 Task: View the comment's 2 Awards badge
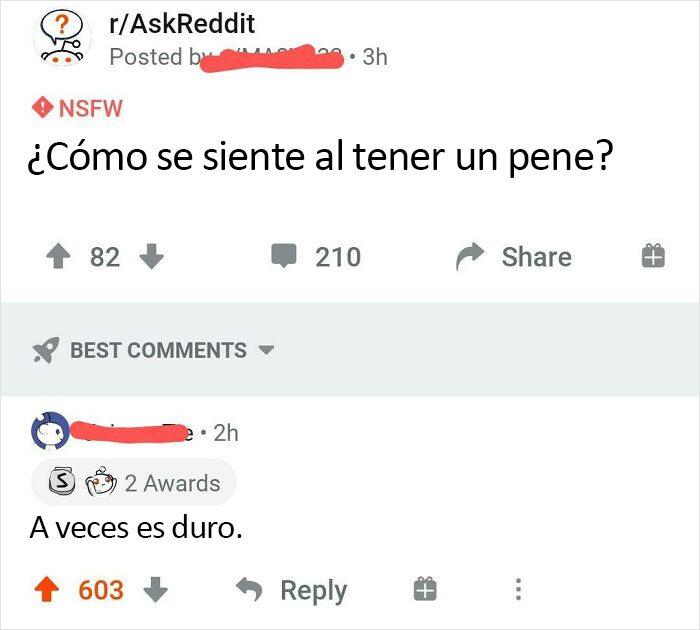coord(133,483)
